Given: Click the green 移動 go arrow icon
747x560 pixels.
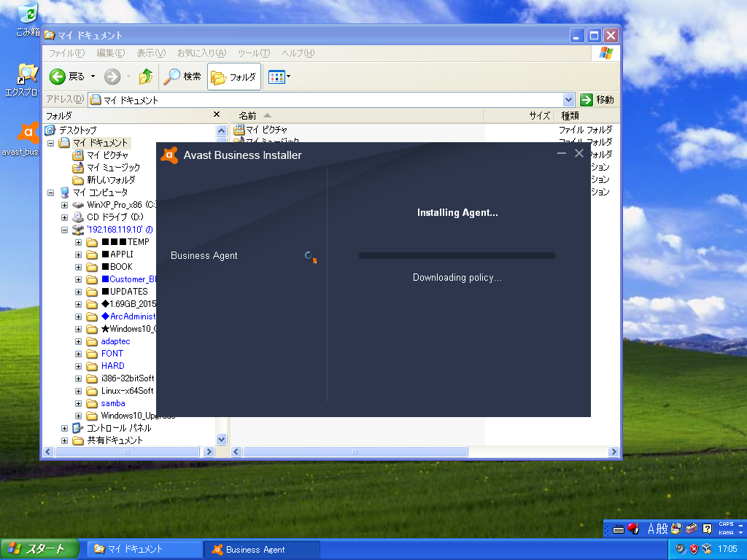Looking at the screenshot, I should point(587,99).
